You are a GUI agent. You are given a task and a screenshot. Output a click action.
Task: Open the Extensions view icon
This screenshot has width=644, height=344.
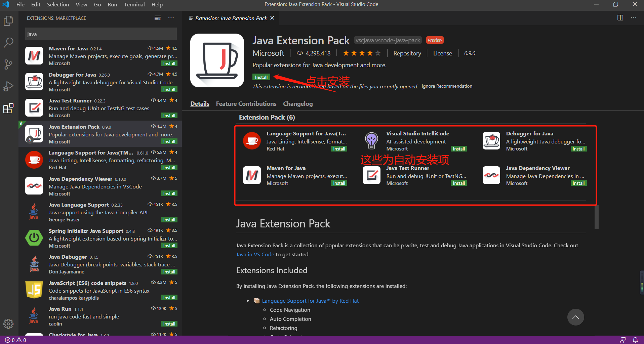(x=8, y=108)
